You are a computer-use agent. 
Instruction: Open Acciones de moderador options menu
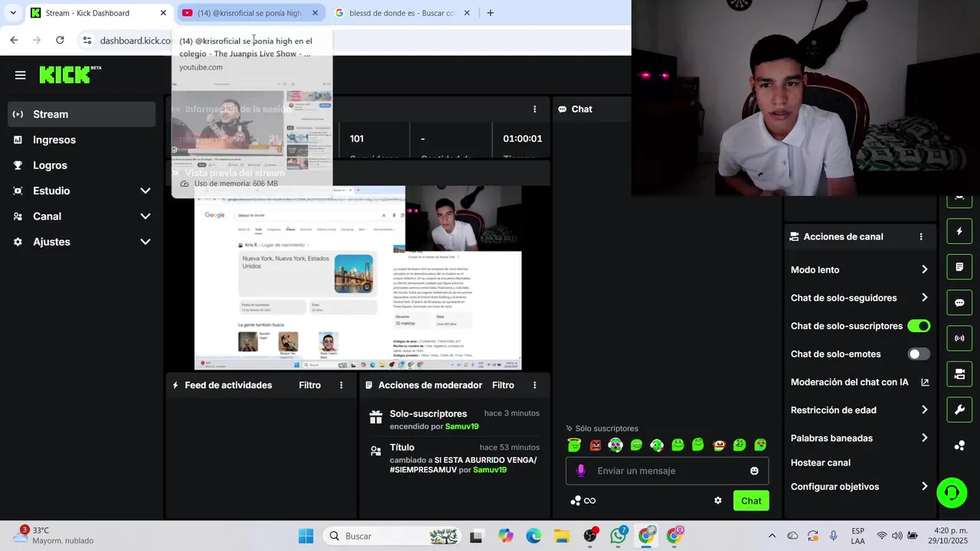534,385
